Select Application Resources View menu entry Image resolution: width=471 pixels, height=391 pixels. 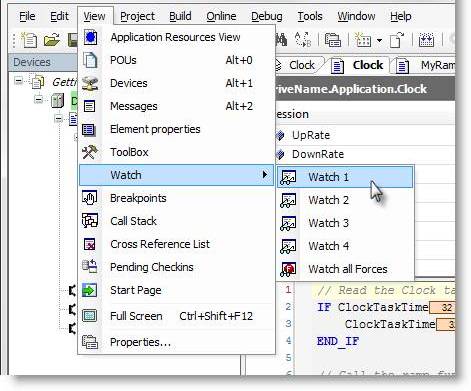pos(177,37)
